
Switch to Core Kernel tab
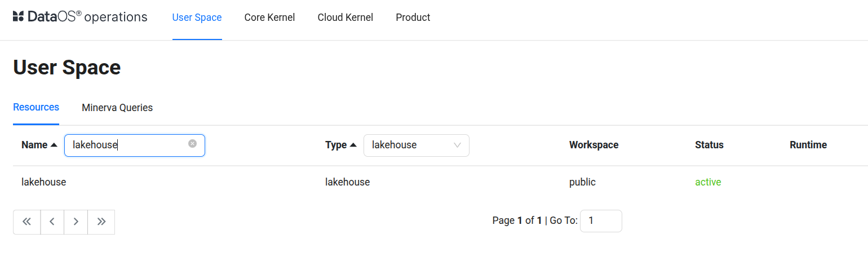pyautogui.click(x=269, y=17)
